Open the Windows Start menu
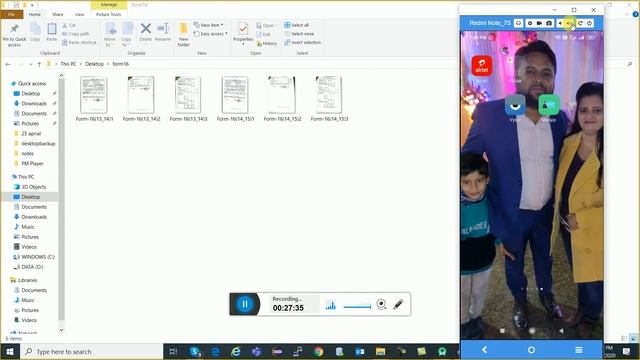Screen dimensions: 640x360 pyautogui.click(x=10, y=352)
